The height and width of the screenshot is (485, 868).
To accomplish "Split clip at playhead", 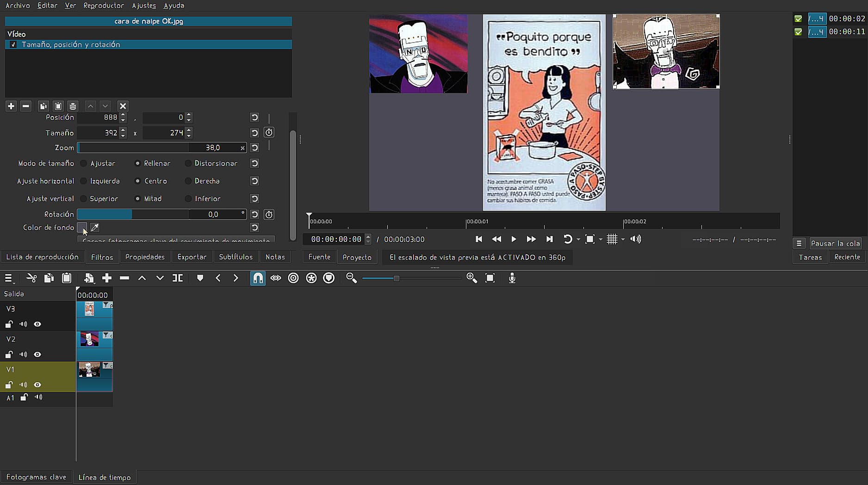I will click(178, 278).
